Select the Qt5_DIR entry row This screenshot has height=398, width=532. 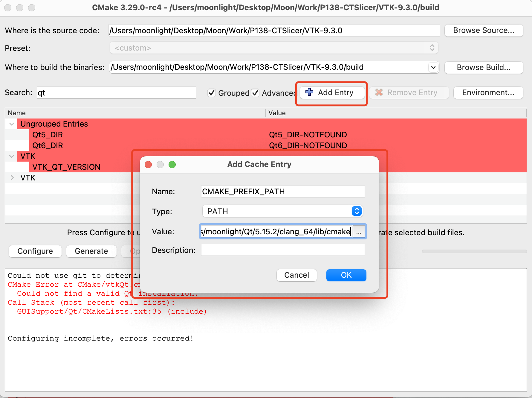coord(48,135)
